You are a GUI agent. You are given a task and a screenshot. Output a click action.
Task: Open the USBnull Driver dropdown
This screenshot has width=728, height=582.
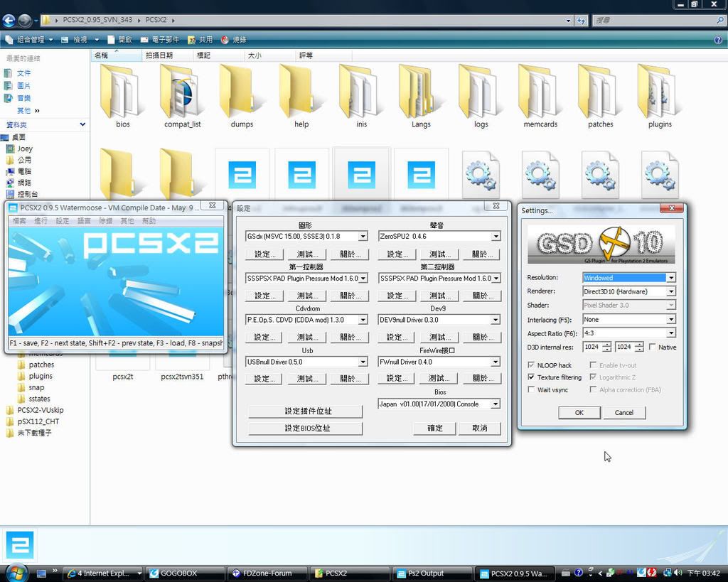click(x=306, y=362)
